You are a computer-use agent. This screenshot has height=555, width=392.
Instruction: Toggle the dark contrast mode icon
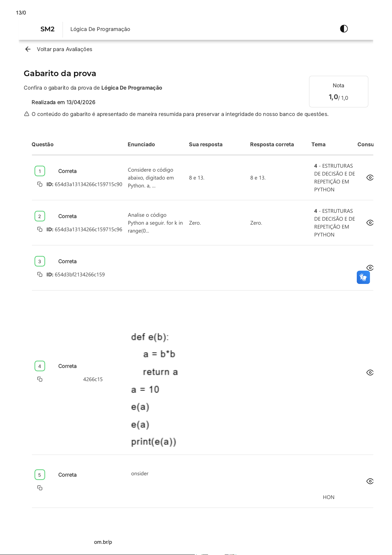click(x=344, y=29)
